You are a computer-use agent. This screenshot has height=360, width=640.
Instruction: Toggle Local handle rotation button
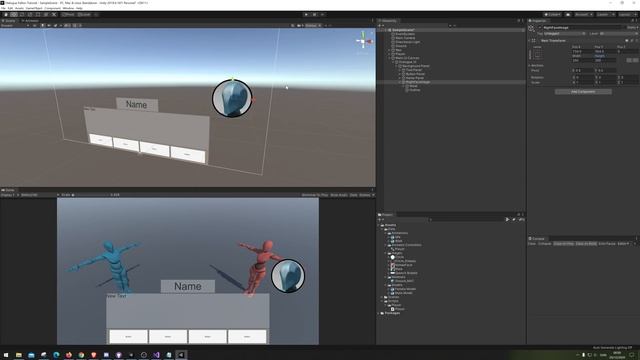pyautogui.click(x=84, y=14)
